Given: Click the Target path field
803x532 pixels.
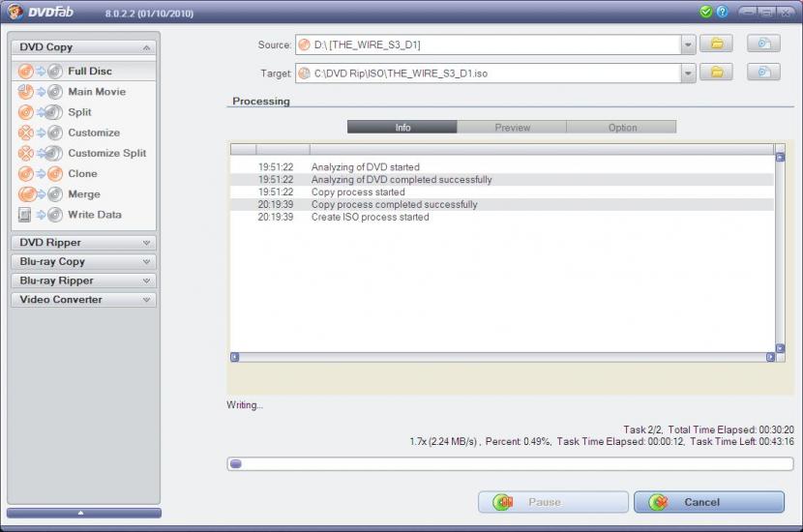Looking at the screenshot, I should pos(488,74).
